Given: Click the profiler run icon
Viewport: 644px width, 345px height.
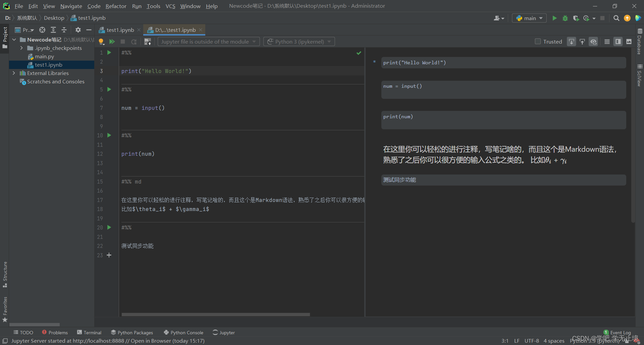Looking at the screenshot, I should 586,18.
